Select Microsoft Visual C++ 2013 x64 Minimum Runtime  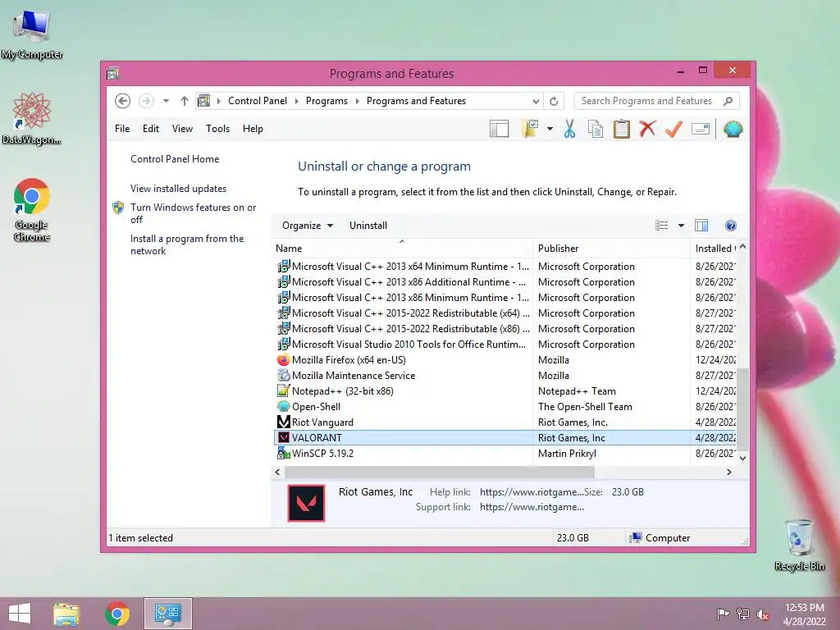tap(505, 267)
